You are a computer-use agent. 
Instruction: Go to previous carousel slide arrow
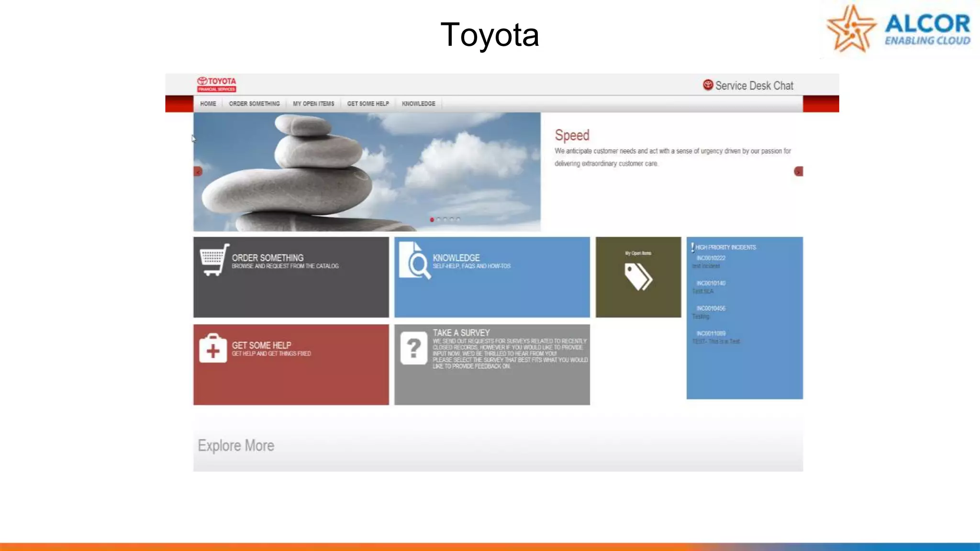pos(198,171)
